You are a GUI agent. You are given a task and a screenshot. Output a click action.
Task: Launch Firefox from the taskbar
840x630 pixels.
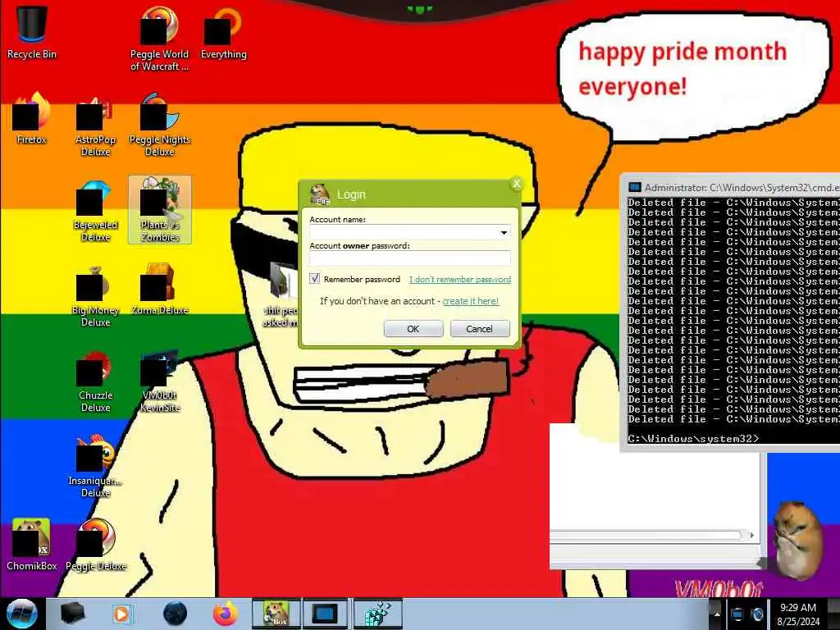tap(226, 614)
